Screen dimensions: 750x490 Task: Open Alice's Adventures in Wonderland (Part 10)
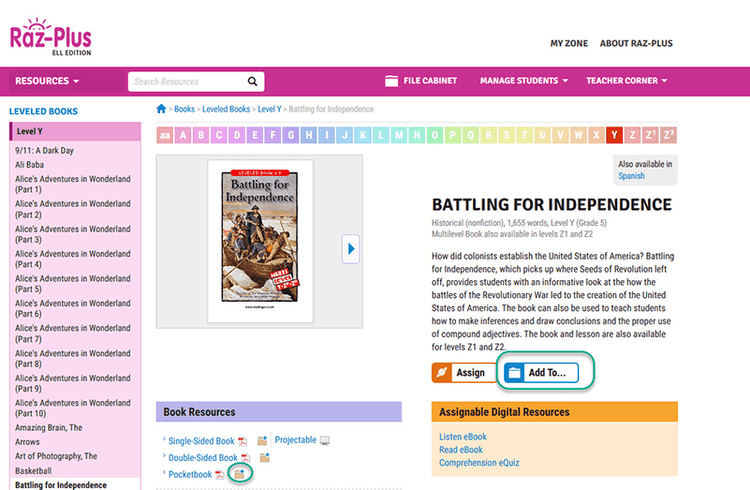(x=73, y=408)
